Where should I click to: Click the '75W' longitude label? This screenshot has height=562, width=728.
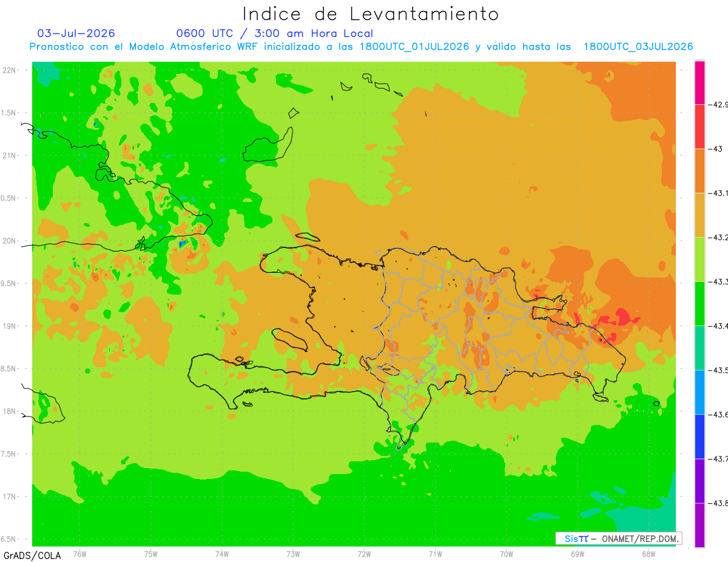tap(150, 554)
